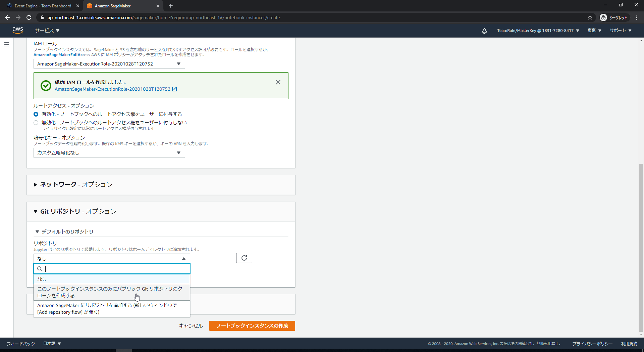Open プライバシーポリシー footer link
This screenshot has height=352, width=644.
(x=592, y=344)
